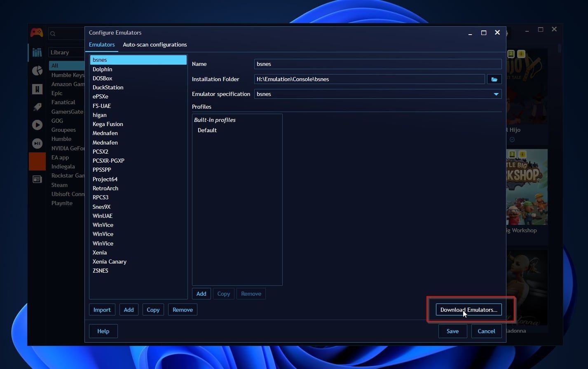Screen dimensions: 588x369
Task: Select Fanatical in Playnite library filters
Action: (x=63, y=102)
